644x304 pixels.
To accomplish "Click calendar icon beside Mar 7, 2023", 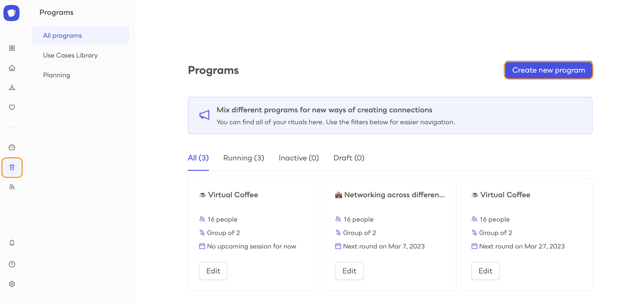I will [338, 246].
